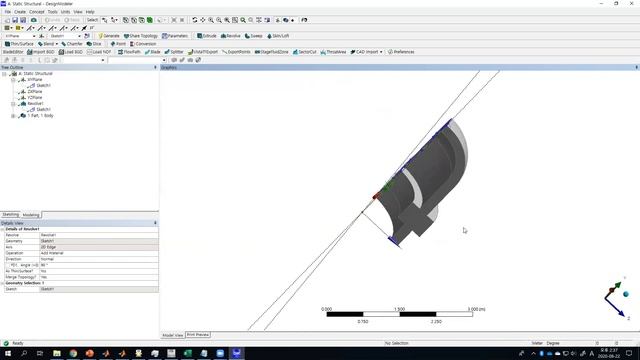Click the Load NDF button
The width and height of the screenshot is (640, 360).
click(x=99, y=52)
